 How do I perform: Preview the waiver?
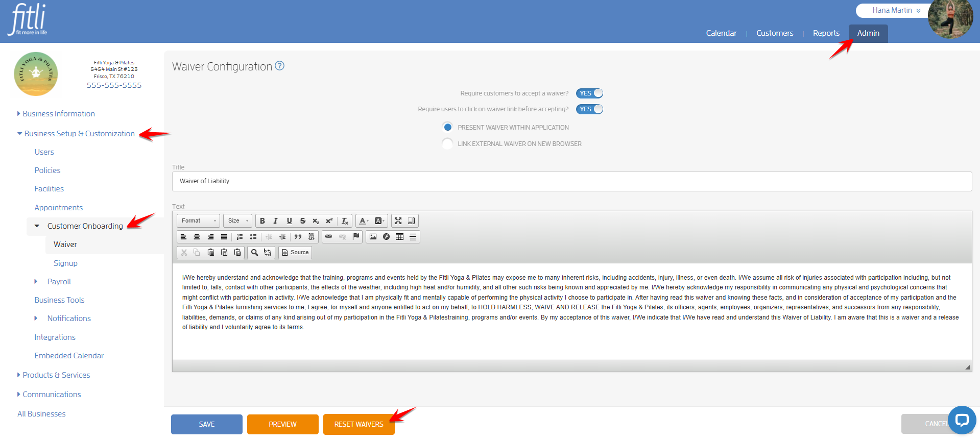click(283, 424)
